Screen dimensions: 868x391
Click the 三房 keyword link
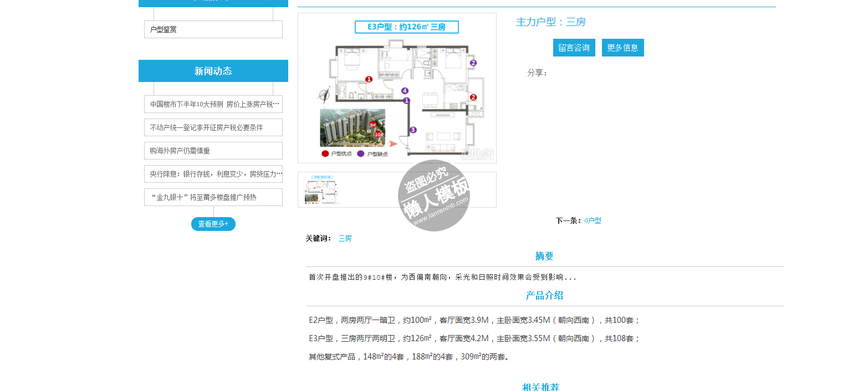click(x=345, y=238)
